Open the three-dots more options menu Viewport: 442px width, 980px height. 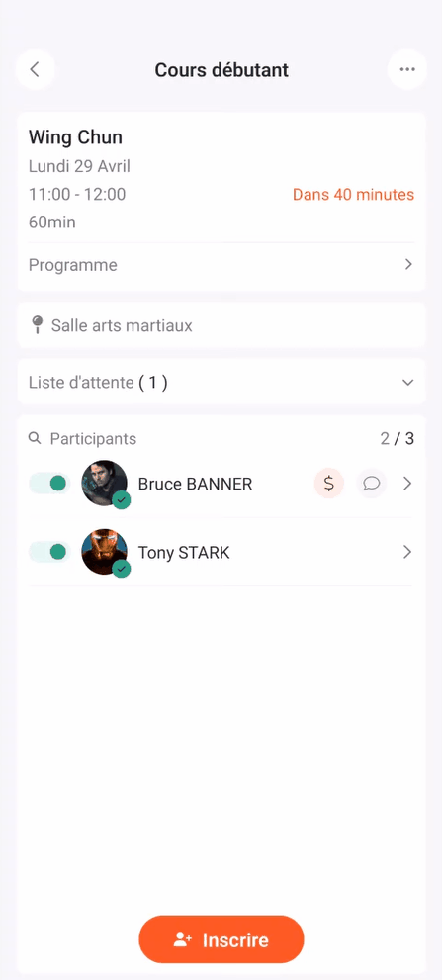[x=407, y=69]
